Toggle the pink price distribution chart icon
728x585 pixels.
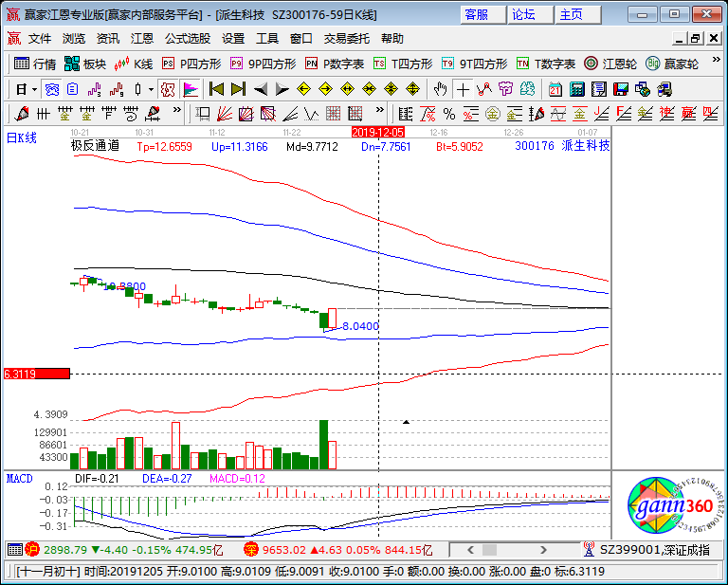[x=191, y=89]
